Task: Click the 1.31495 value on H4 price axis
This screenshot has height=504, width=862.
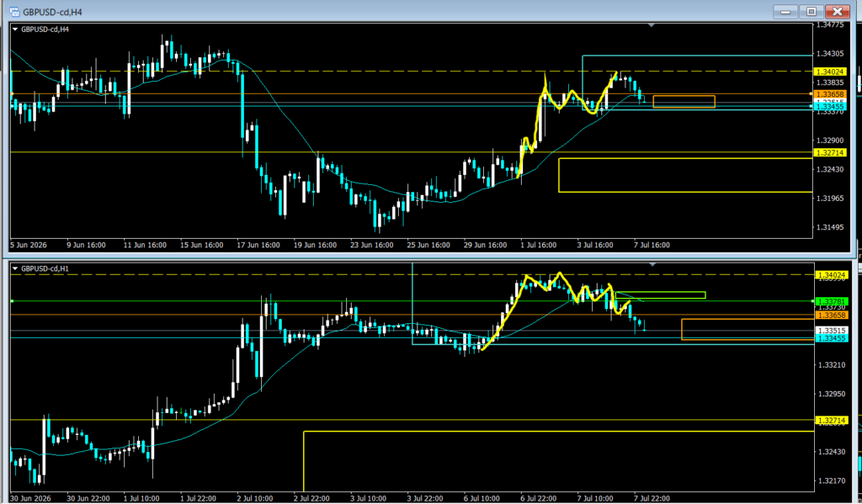Action: click(x=830, y=227)
